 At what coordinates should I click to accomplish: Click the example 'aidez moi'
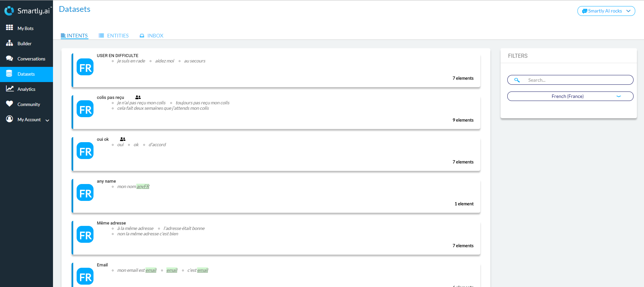point(165,61)
